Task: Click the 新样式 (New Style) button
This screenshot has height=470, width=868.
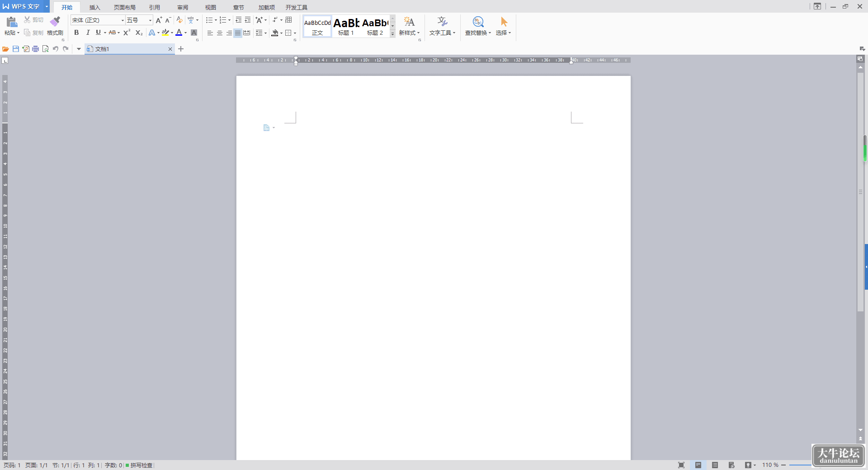Action: tap(409, 26)
